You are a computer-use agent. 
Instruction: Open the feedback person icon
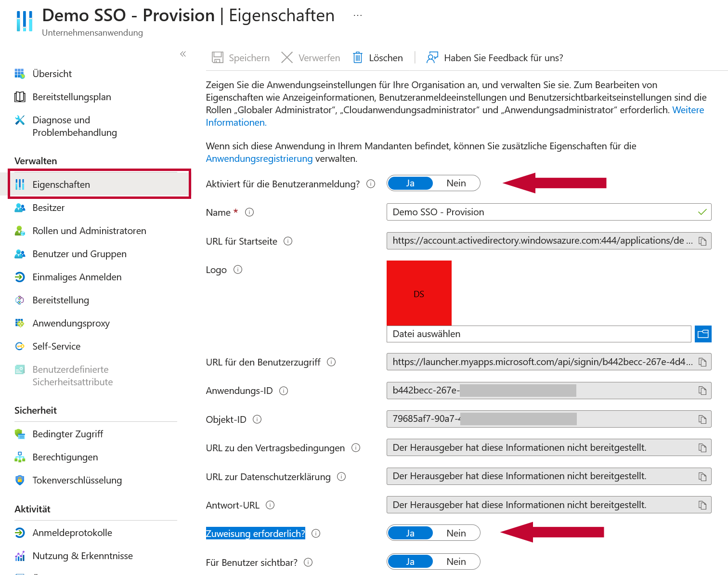432,58
